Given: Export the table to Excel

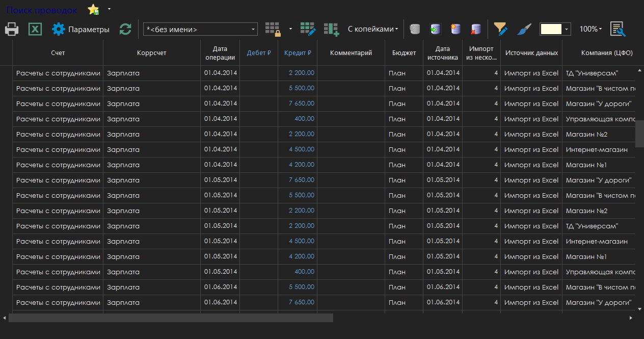Looking at the screenshot, I should (x=35, y=30).
